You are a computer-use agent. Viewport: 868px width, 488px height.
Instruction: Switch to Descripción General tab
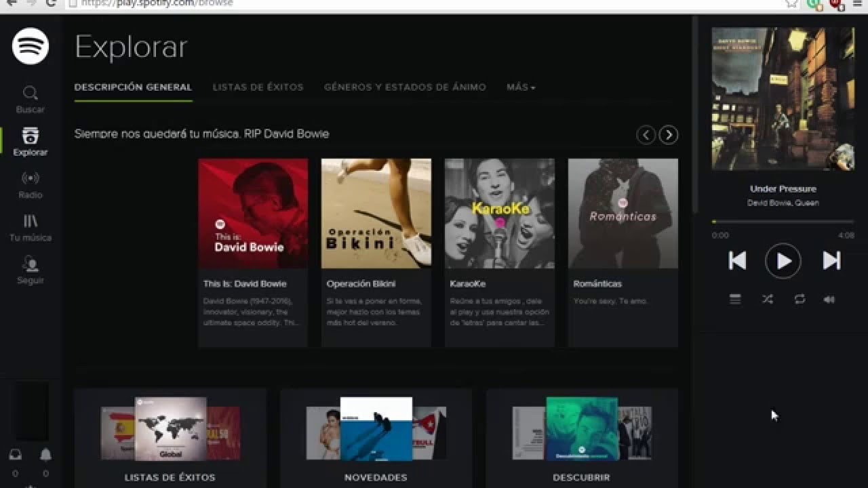[x=133, y=87]
